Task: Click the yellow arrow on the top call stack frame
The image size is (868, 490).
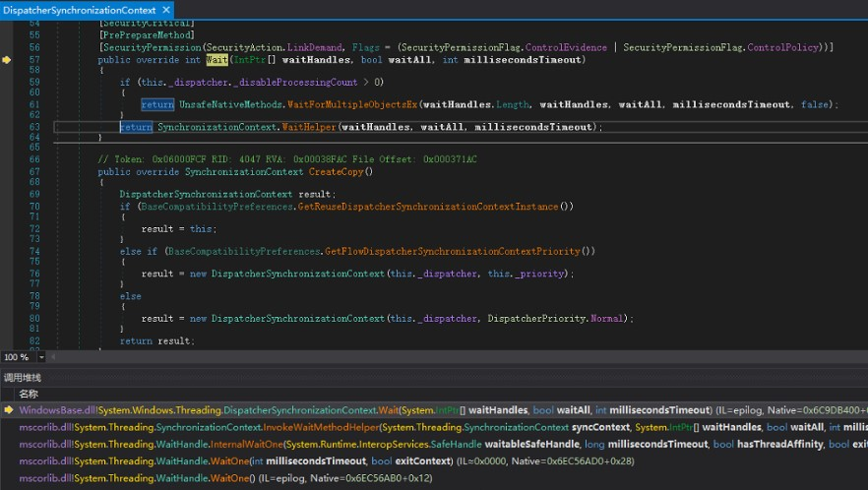Action: pyautogui.click(x=8, y=409)
